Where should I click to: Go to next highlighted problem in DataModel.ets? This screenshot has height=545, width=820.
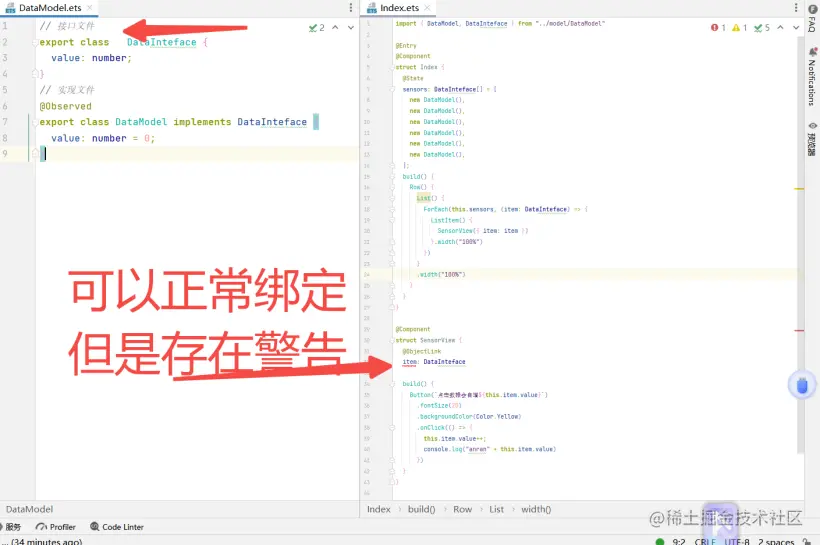point(351,28)
